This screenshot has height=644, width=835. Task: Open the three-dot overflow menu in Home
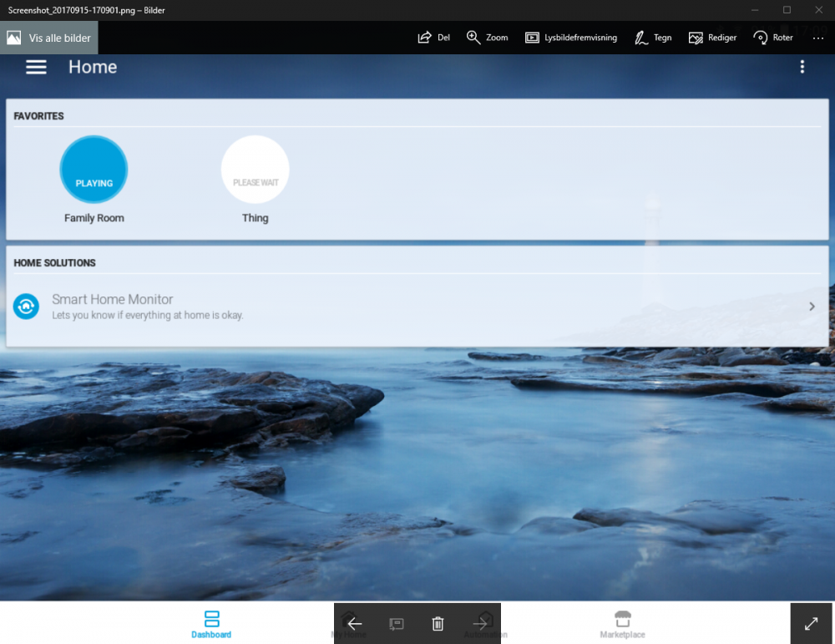(802, 67)
